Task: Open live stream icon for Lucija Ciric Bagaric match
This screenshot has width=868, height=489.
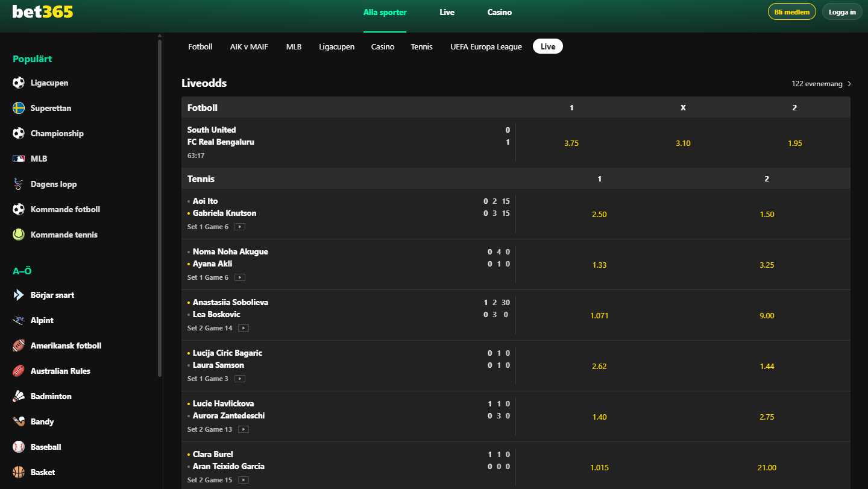Action: 240,379
